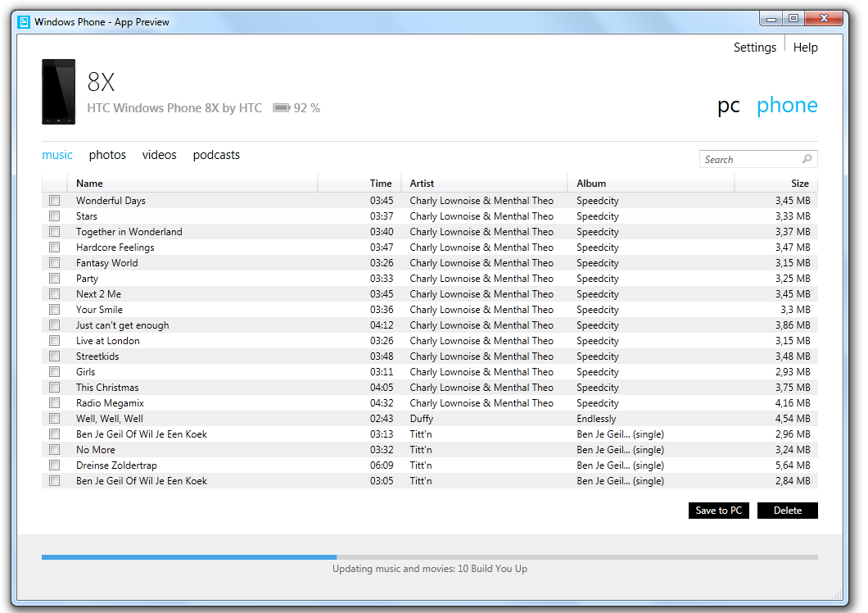Viewport: 868px width, 613px height.
Task: Click the song name No More
Action: point(96,449)
